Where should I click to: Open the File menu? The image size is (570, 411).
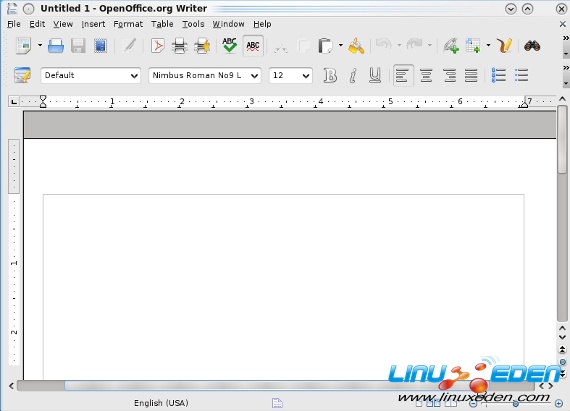[x=14, y=24]
